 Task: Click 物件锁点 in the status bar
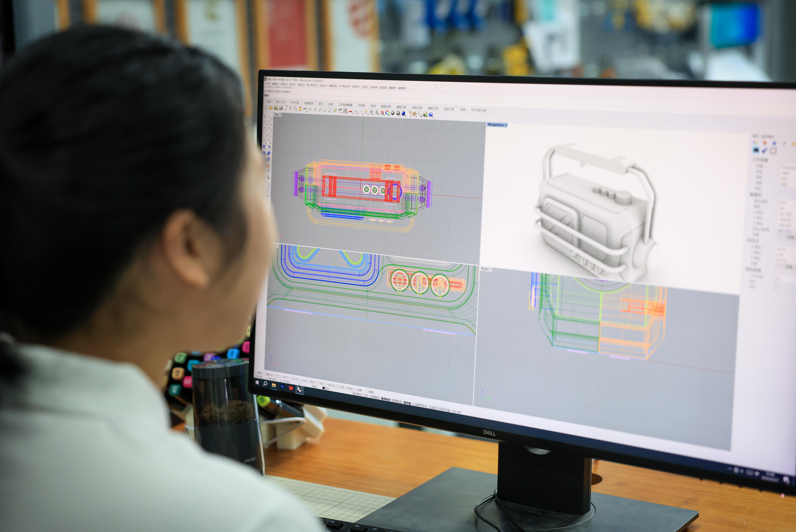click(x=385, y=399)
